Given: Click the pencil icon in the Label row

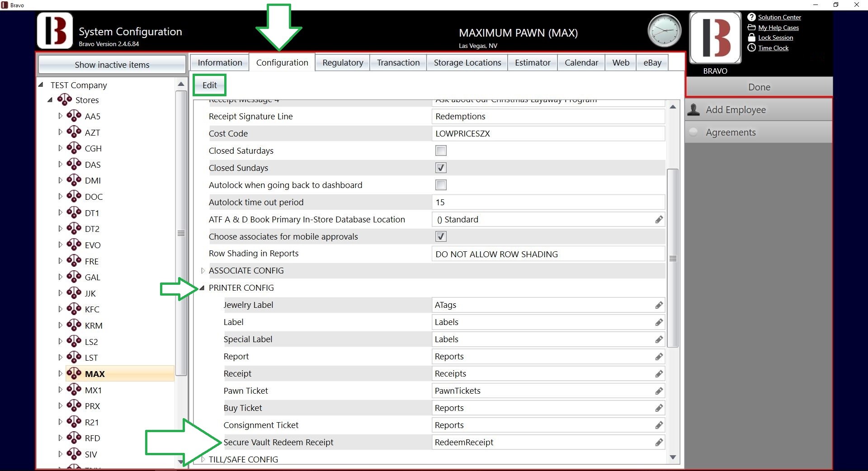Looking at the screenshot, I should point(659,322).
